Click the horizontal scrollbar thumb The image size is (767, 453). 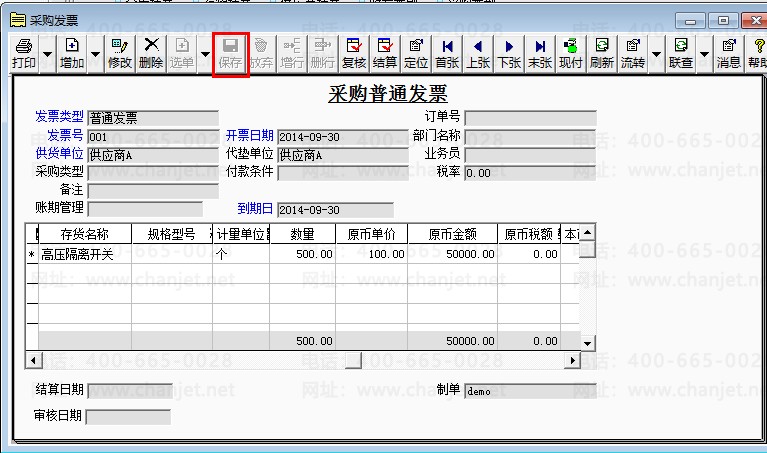click(353, 361)
